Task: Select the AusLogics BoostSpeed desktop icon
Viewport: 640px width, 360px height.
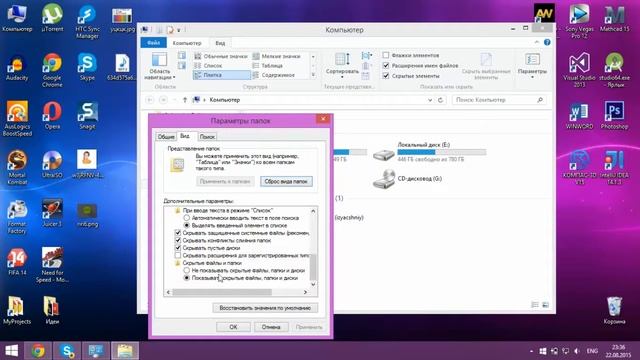Action: pyautogui.click(x=17, y=119)
